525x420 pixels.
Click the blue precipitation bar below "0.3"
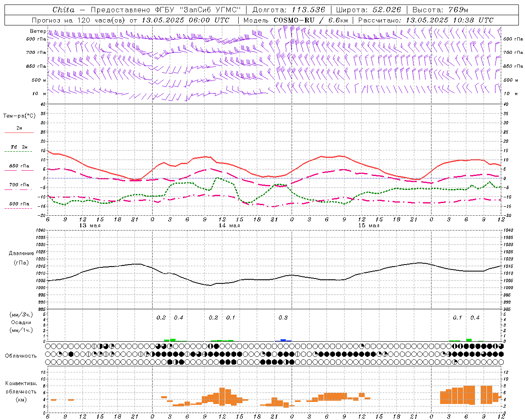point(283,340)
